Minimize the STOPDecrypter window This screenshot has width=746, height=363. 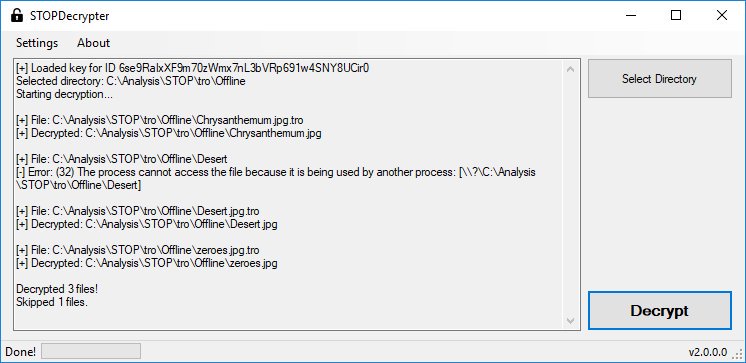(631, 16)
